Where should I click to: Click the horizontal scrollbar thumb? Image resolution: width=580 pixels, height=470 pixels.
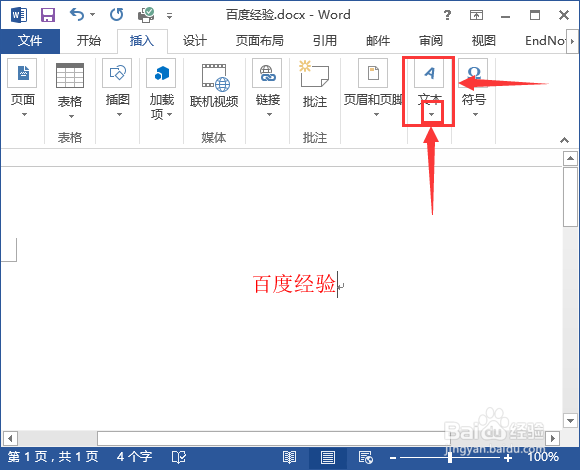pyautogui.click(x=274, y=439)
